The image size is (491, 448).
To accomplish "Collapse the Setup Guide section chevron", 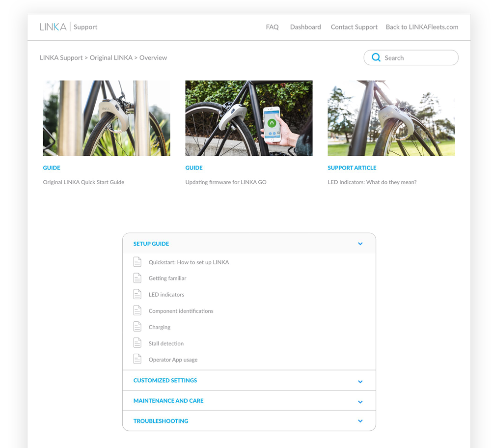I will point(360,244).
